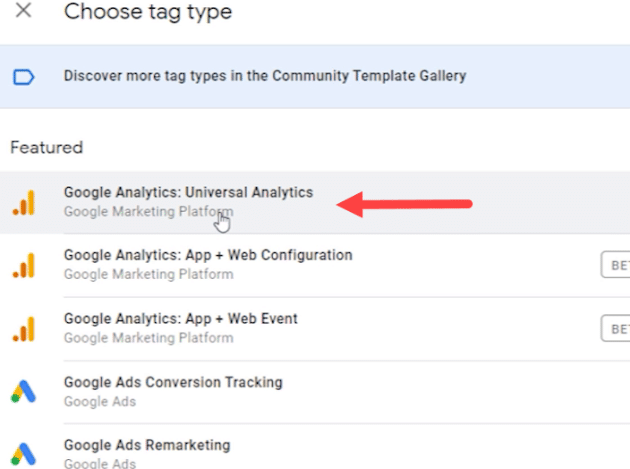Close the Choose tag type panel
The image size is (630, 469).
coord(23,10)
